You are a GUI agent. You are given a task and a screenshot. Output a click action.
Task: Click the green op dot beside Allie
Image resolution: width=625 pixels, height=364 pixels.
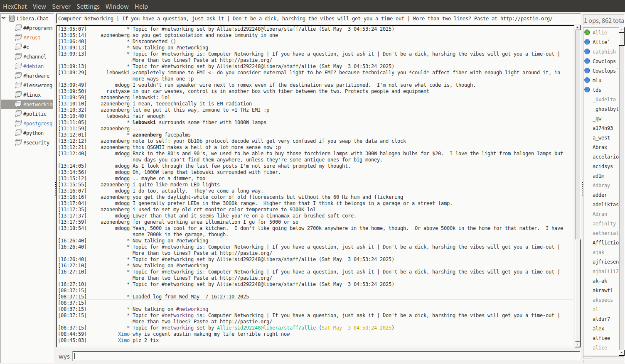click(x=587, y=32)
